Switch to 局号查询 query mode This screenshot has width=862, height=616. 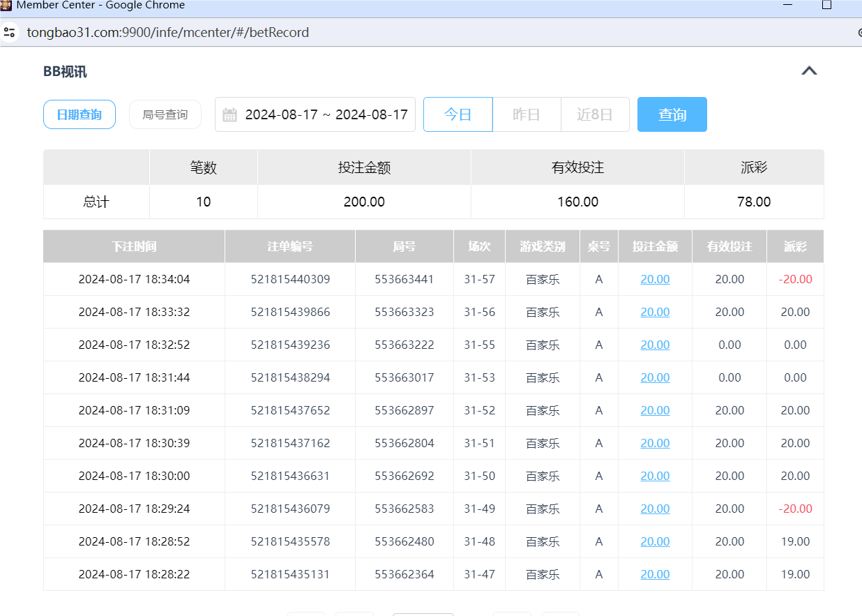tap(165, 114)
